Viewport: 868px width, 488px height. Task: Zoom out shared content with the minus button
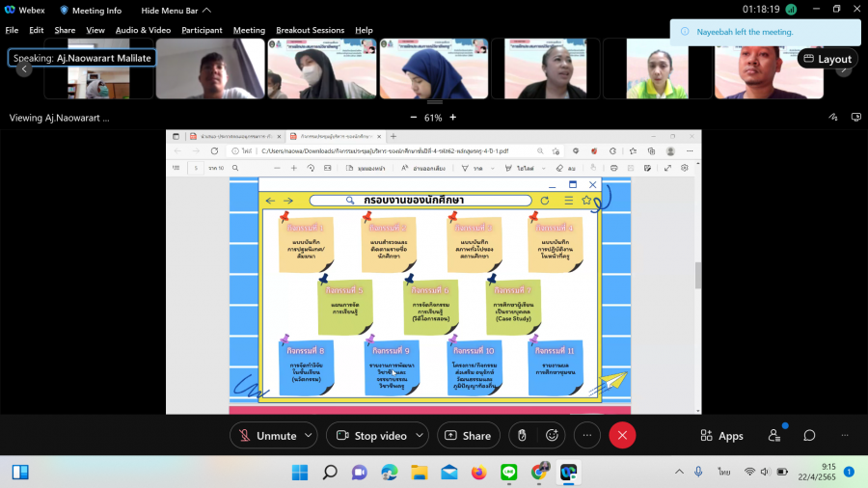[x=413, y=118]
